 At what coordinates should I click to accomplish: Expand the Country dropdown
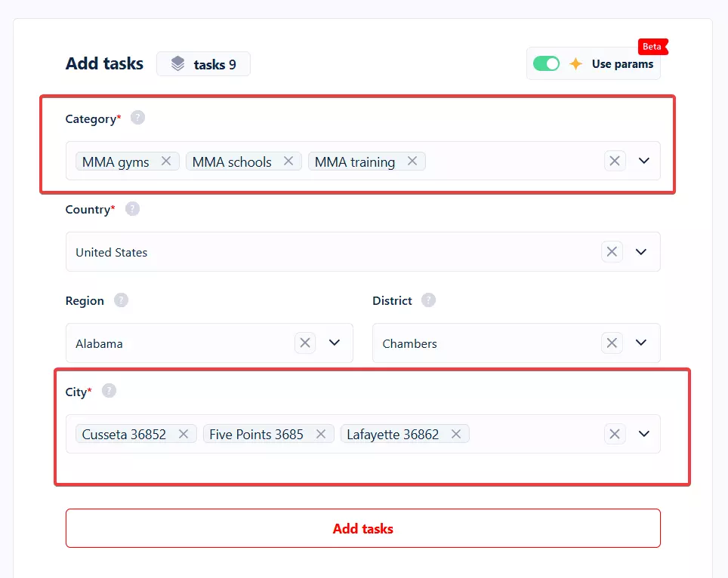[x=641, y=252]
